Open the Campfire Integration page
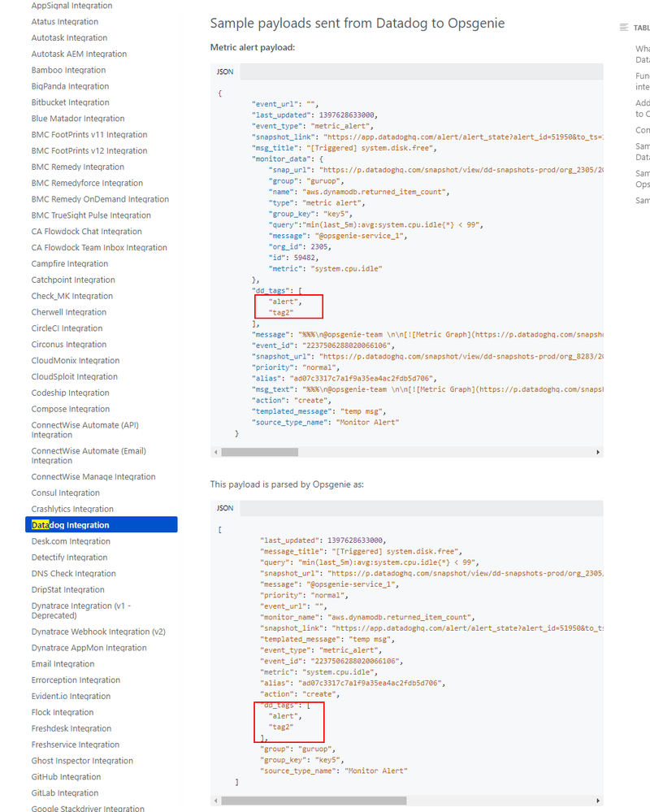 [x=69, y=263]
